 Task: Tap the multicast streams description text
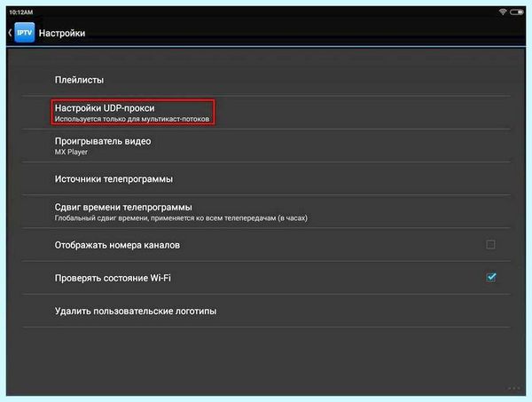click(x=132, y=119)
